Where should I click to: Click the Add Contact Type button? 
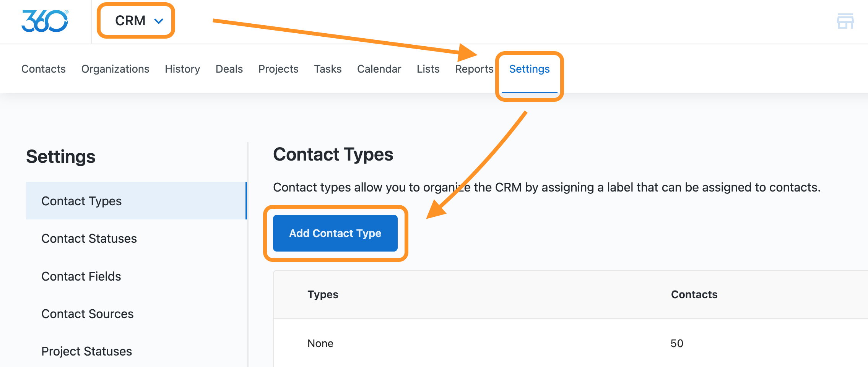(335, 233)
